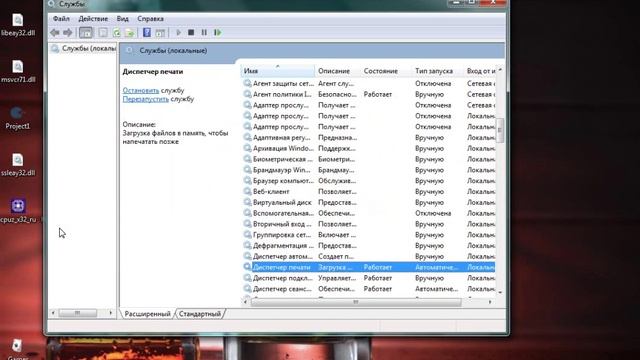
Task: Switch to the Расширенный tab
Action: [147, 314]
